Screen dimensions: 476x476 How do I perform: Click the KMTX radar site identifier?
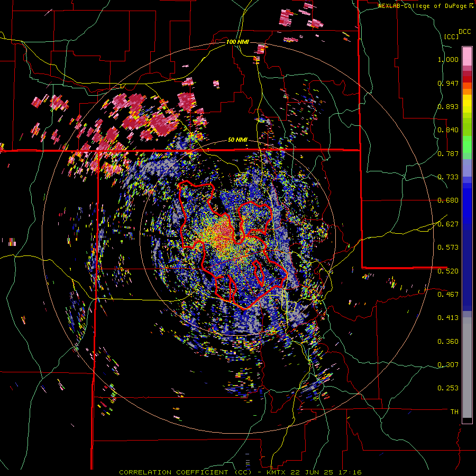(277, 472)
